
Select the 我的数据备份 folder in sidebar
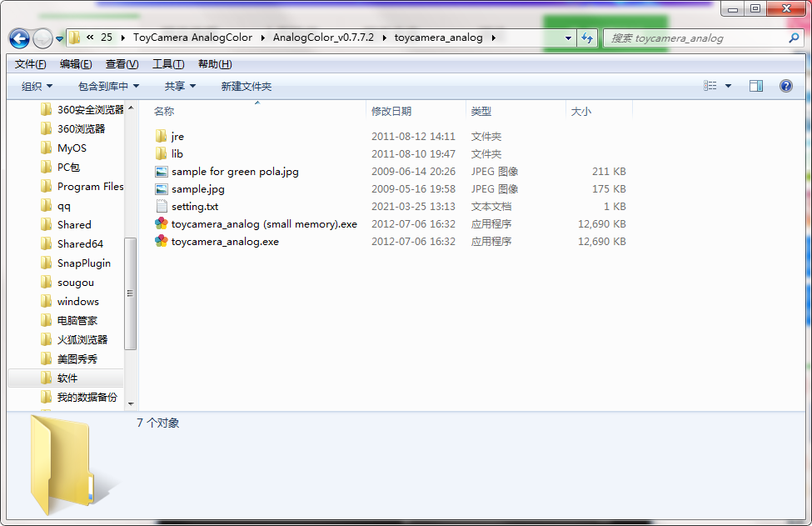click(79, 398)
